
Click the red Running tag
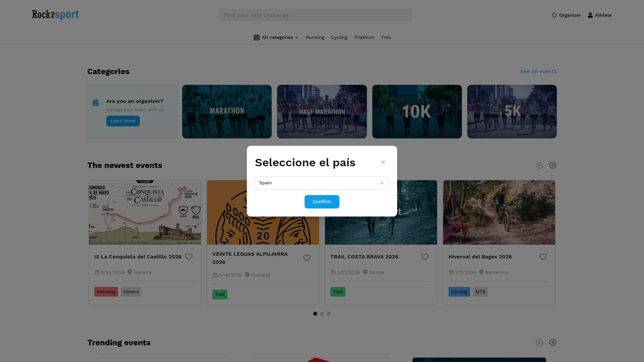click(x=106, y=292)
